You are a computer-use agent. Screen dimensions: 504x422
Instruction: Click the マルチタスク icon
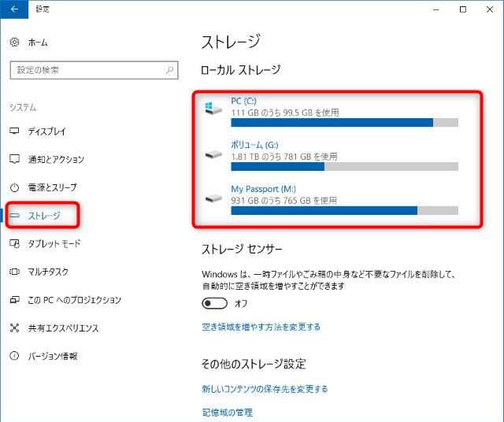[x=14, y=272]
